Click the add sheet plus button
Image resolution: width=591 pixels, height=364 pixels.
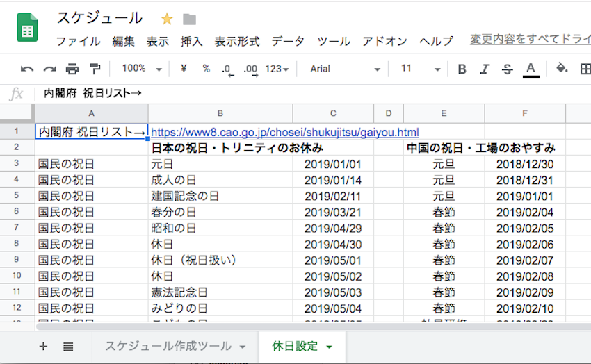(x=44, y=346)
